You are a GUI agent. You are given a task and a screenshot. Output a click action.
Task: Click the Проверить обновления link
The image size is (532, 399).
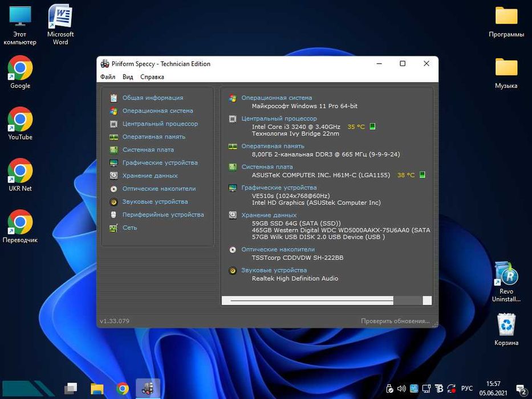pos(395,321)
